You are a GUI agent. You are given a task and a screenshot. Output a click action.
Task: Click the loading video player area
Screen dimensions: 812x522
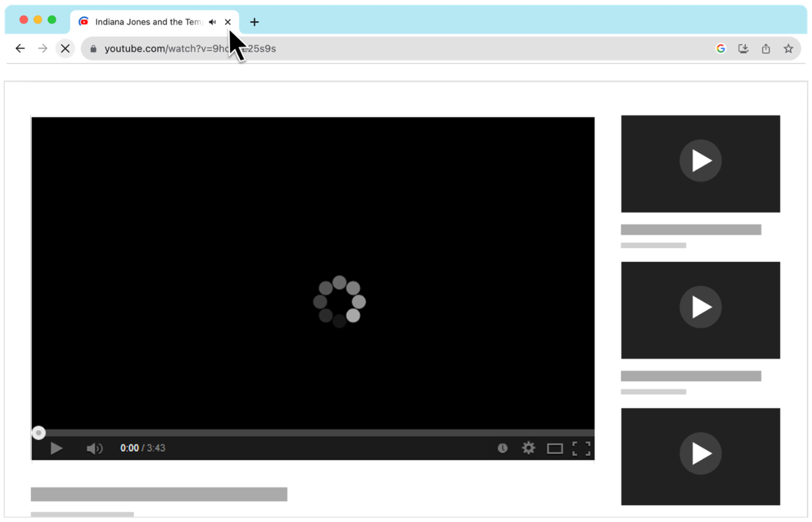(313, 273)
